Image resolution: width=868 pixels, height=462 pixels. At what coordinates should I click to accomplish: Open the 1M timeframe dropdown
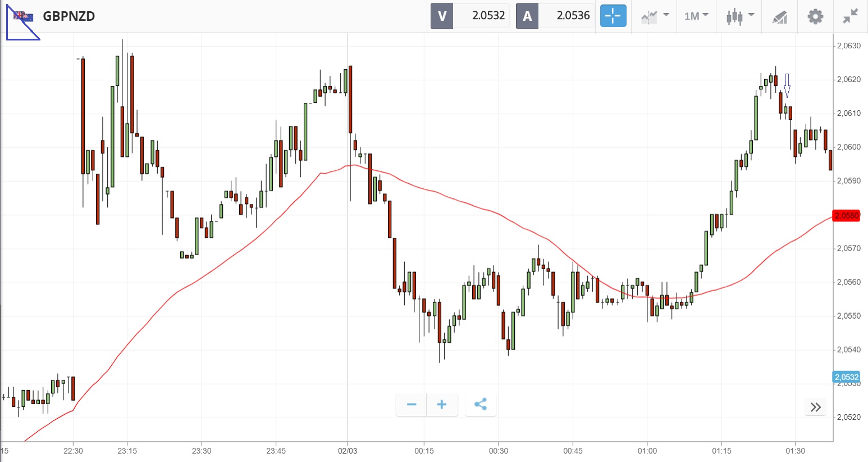pyautogui.click(x=696, y=16)
